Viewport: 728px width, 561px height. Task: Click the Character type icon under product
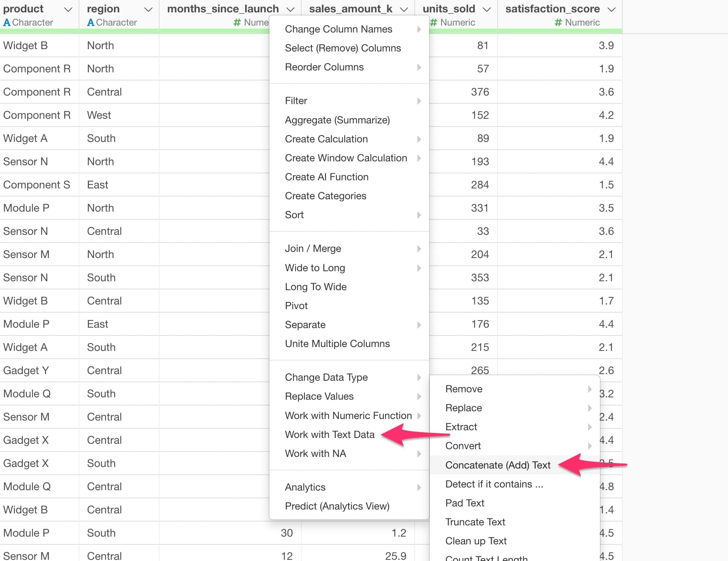pyautogui.click(x=7, y=22)
